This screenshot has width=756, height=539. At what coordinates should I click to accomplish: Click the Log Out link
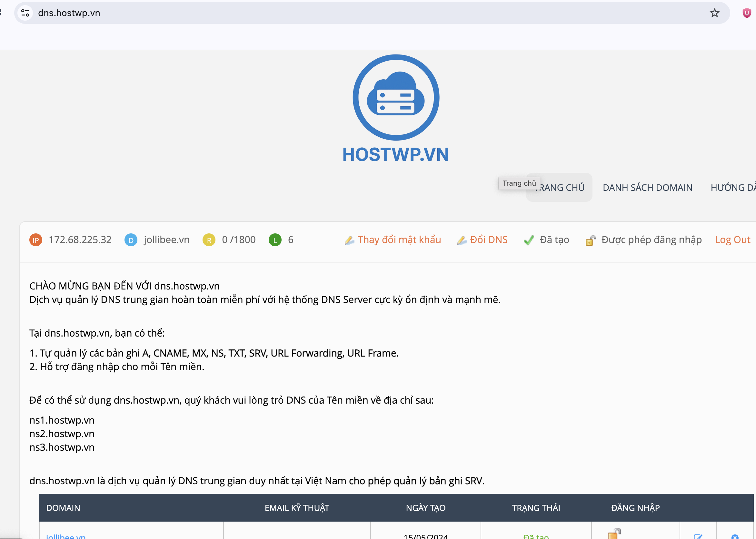732,240
